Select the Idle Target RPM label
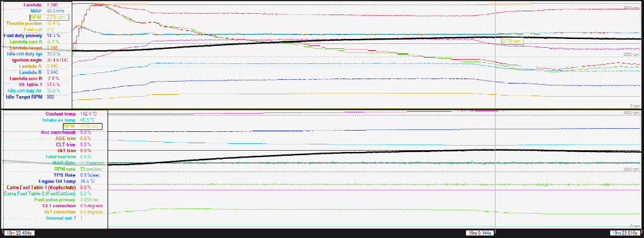This screenshot has width=644, height=238. [x=25, y=97]
